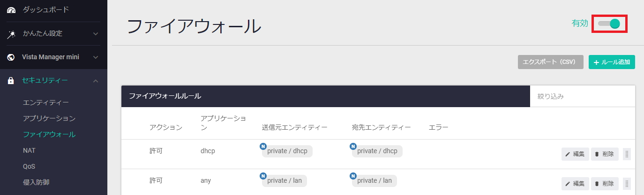Image resolution: width=644 pixels, height=195 pixels.
Task: Click the 絞り込み filter input field
Action: (582, 96)
